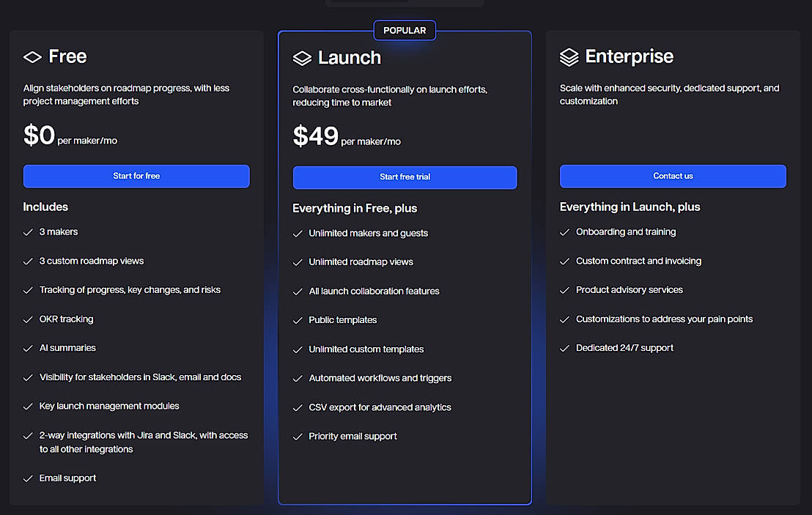The height and width of the screenshot is (515, 812).
Task: Click the Free plan description about aligning stakeholders
Action: (x=126, y=95)
